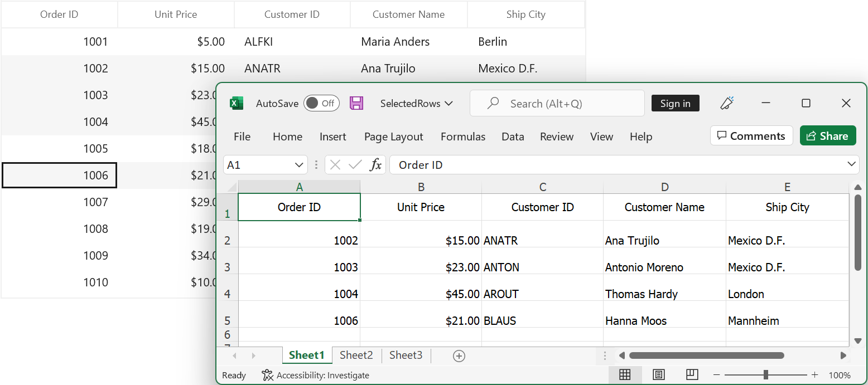
Task: Open the Review ribbon tab
Action: tap(557, 137)
